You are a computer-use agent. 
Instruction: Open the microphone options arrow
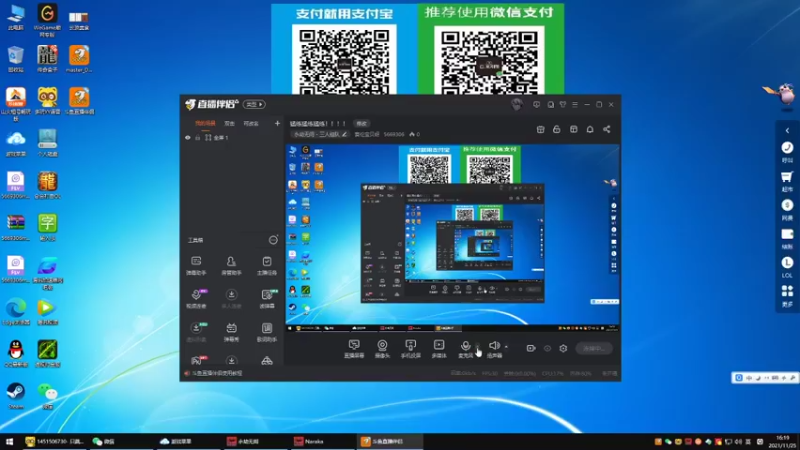478,346
